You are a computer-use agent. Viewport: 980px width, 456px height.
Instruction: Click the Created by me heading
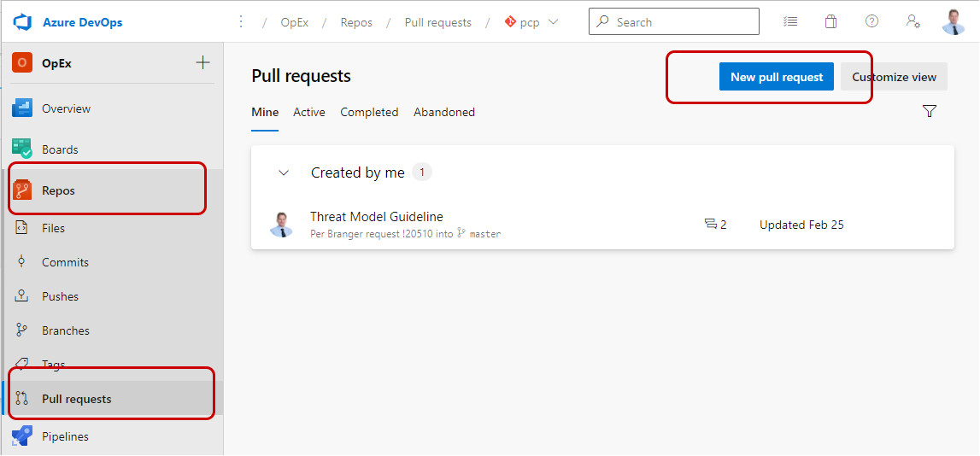357,173
